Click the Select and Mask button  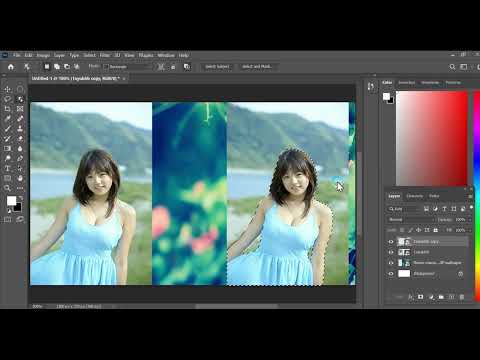tap(257, 67)
